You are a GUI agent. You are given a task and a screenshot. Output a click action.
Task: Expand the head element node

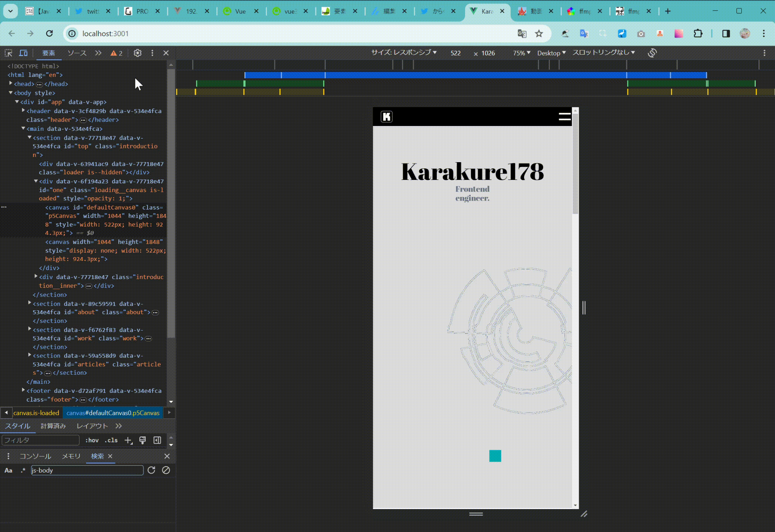pos(11,83)
